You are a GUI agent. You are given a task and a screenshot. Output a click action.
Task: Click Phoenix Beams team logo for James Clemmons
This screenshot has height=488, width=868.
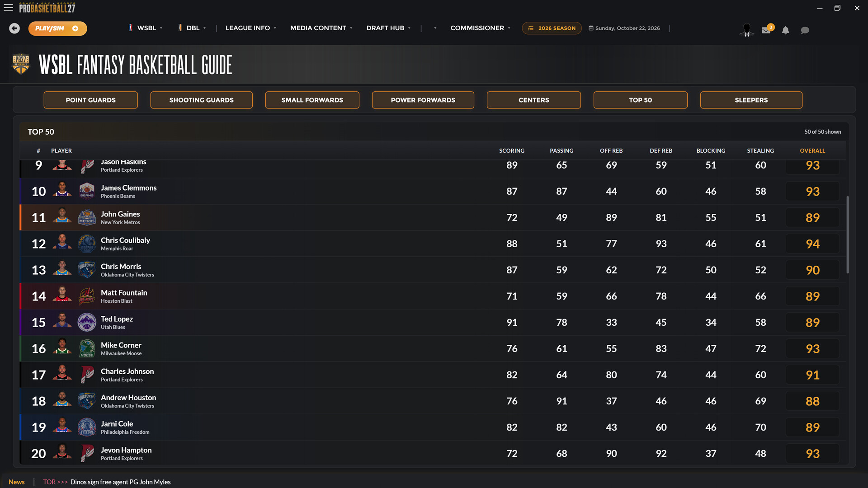[x=87, y=191]
